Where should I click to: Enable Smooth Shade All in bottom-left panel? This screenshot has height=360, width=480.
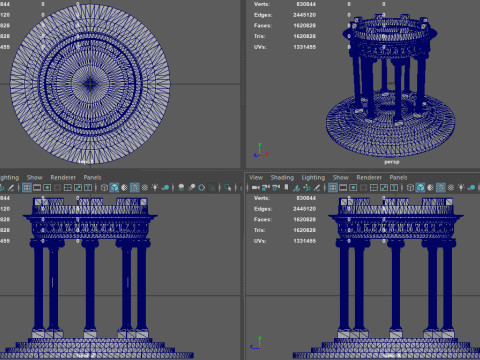114,188
